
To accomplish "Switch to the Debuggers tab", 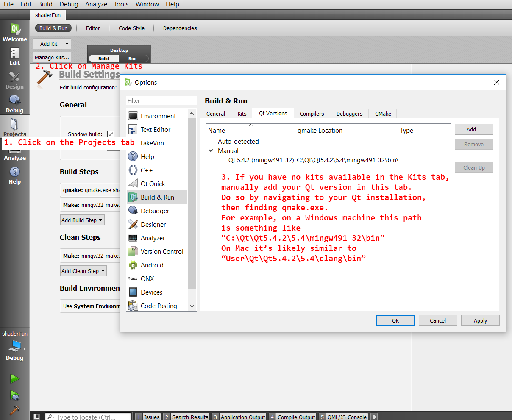I will (349, 114).
